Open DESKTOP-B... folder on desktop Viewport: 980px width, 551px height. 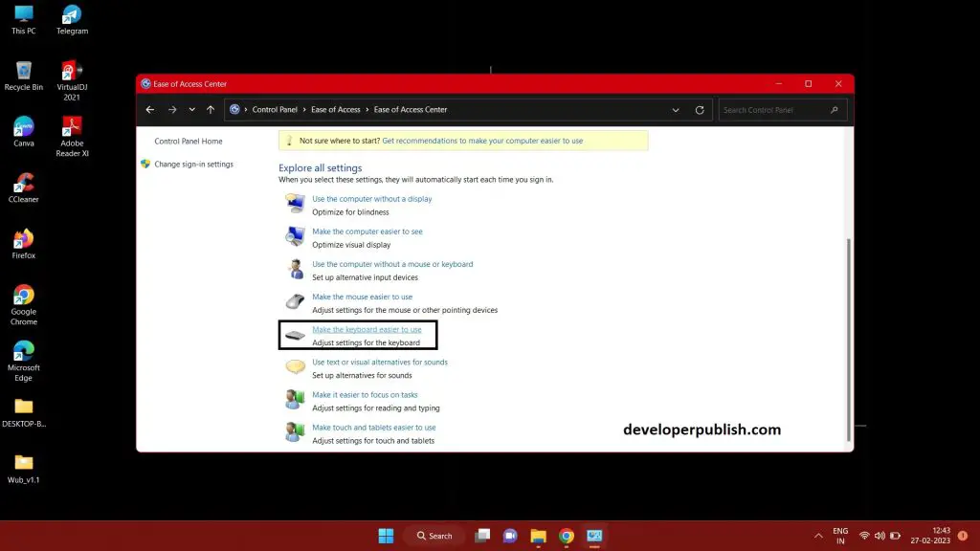pos(23,413)
